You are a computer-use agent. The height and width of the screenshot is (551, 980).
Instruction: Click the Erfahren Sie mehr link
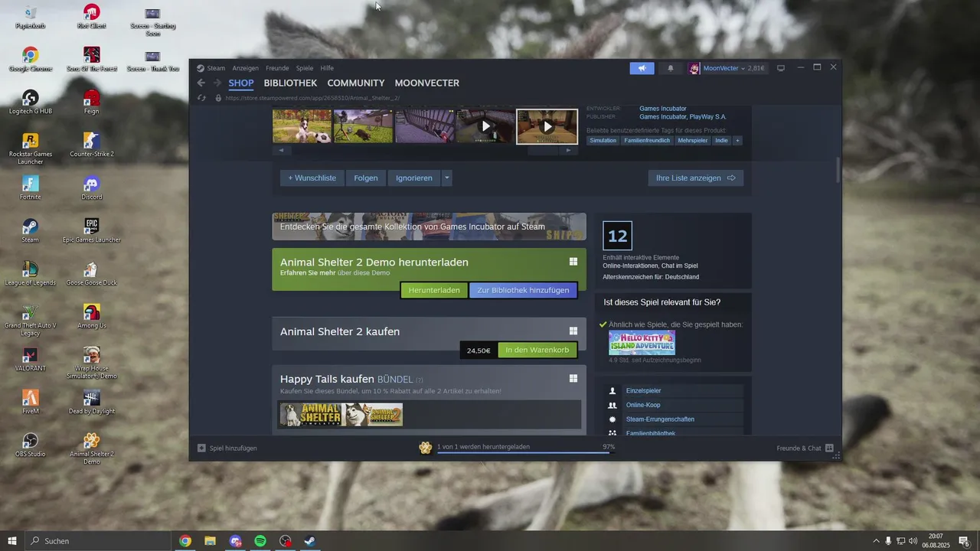pos(308,272)
